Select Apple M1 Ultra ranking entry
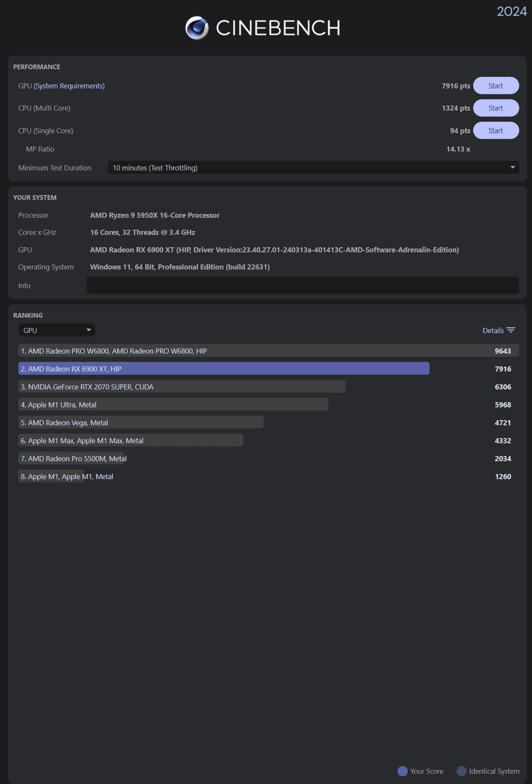Viewport: 532px width, 784px height. pos(173,405)
